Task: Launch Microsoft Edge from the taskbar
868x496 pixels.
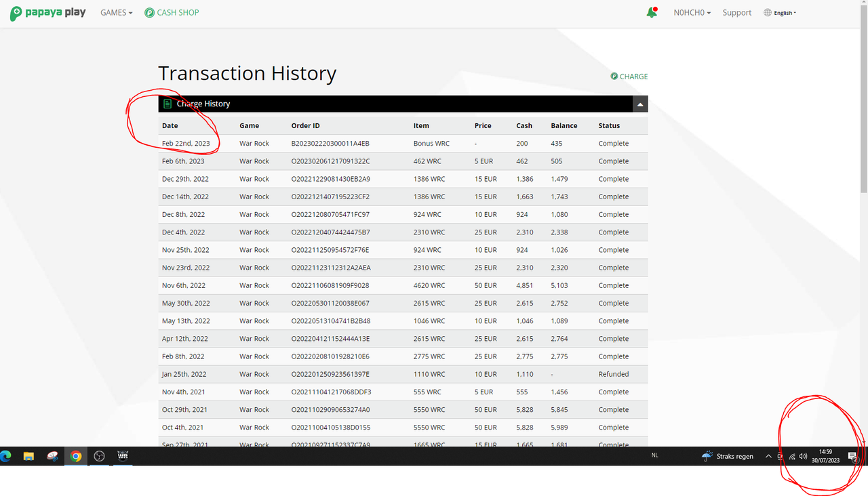Action: (6, 456)
